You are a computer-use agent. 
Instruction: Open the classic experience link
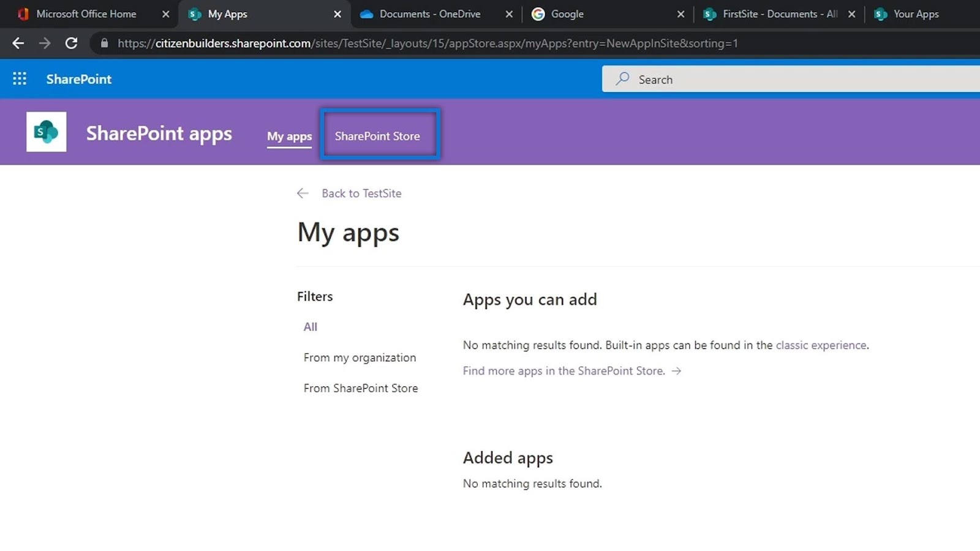[x=821, y=345]
